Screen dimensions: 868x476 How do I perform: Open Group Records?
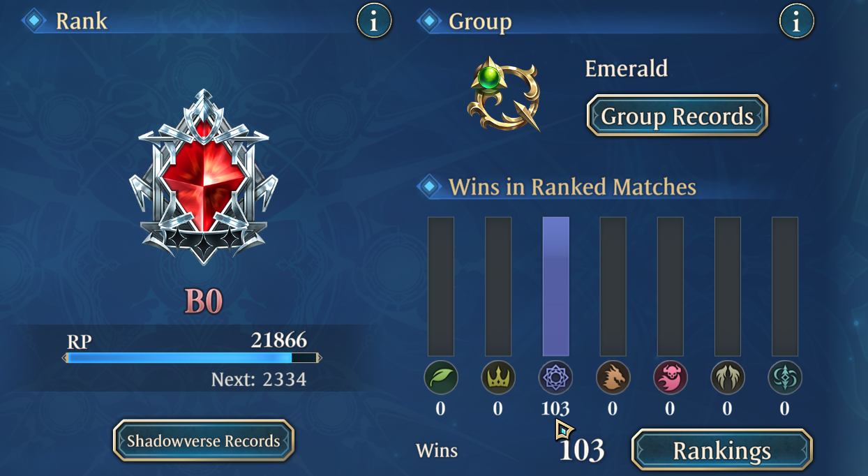(678, 116)
